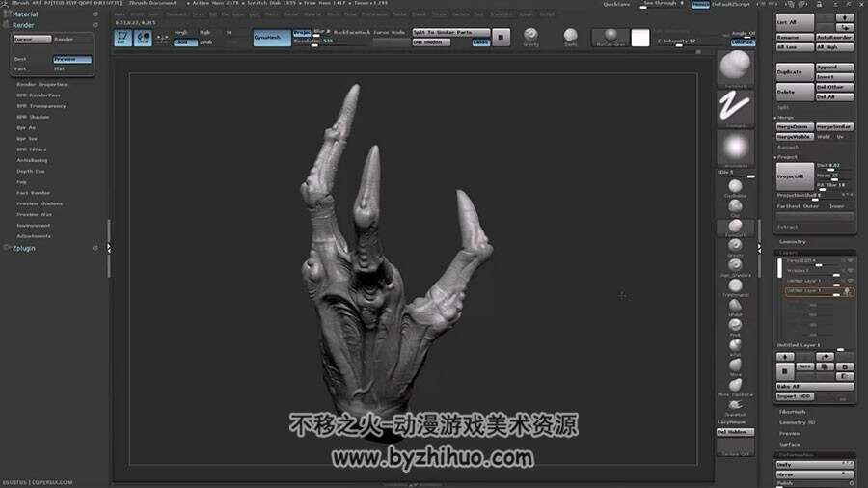Viewport: 868px width, 488px height.
Task: Click the square stroke icon beside Lasso
Action: click(501, 37)
